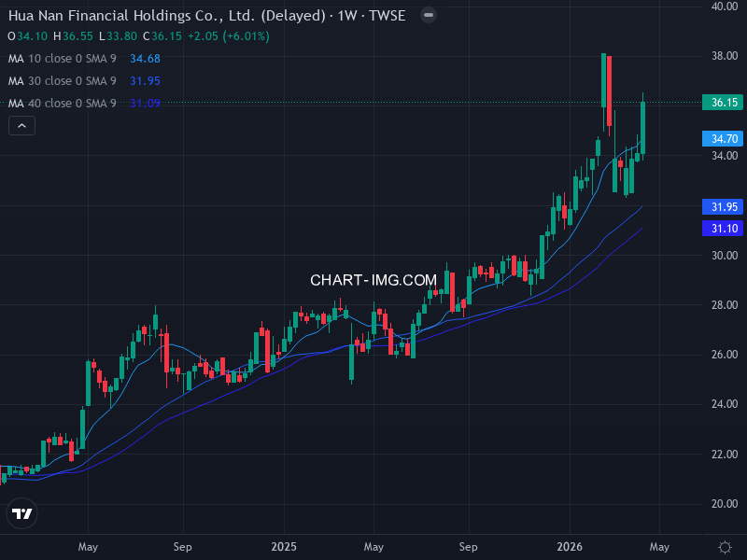The width and height of the screenshot is (747, 560).
Task: Click the 31.95 price axis label
Action: coord(723,207)
